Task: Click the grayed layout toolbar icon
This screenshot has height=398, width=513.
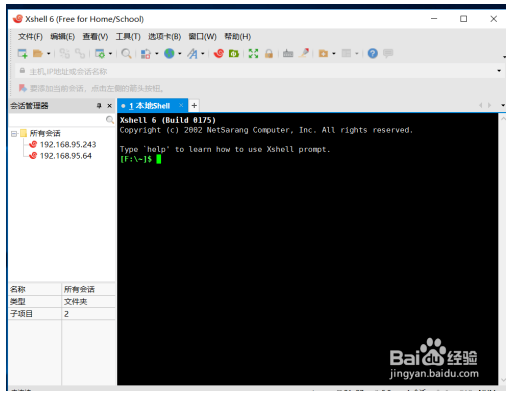Action: click(x=346, y=53)
